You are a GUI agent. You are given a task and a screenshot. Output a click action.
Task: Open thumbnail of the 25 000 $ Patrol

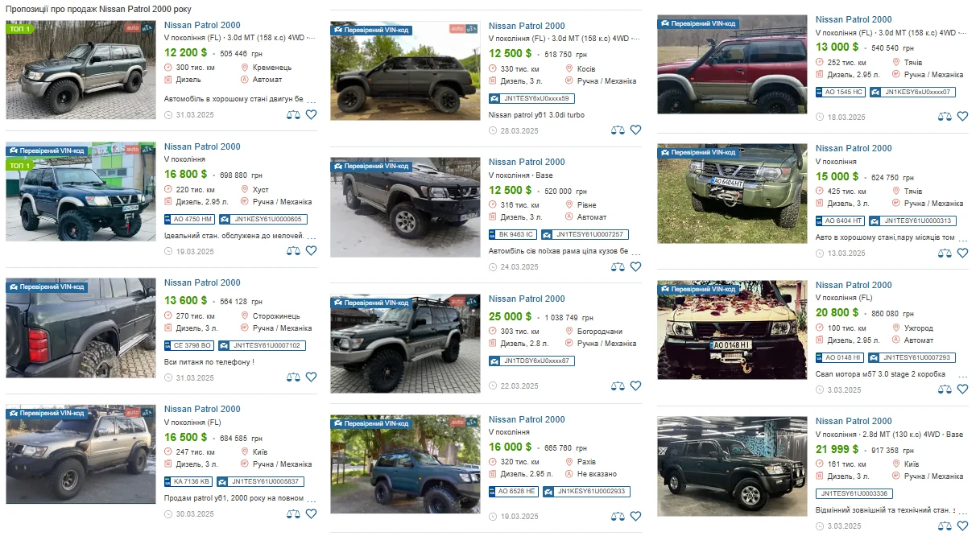pos(405,344)
